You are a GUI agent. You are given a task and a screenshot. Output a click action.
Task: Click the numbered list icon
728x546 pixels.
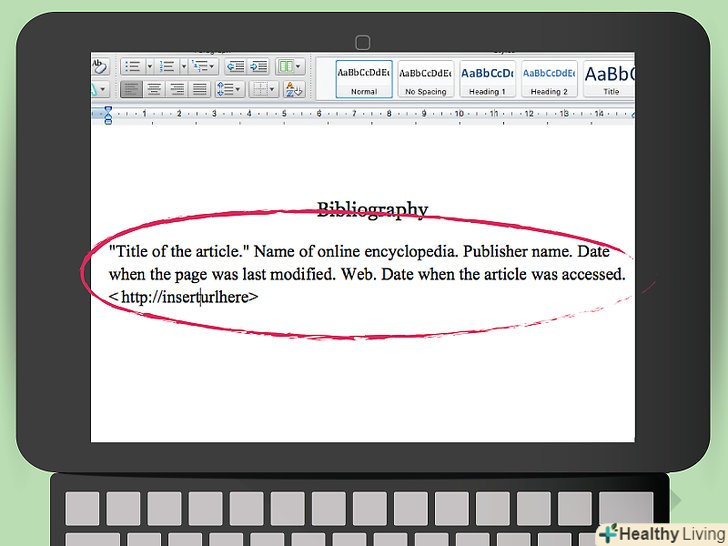pyautogui.click(x=167, y=66)
